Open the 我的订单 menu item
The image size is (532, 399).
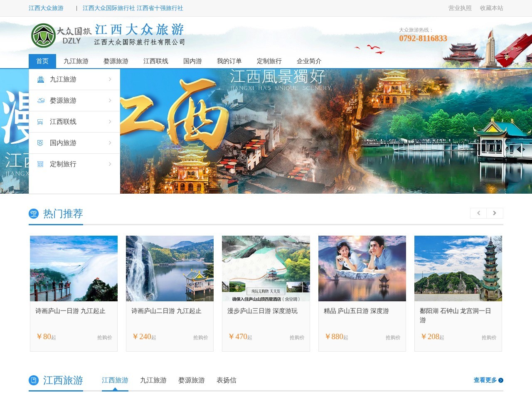point(229,61)
